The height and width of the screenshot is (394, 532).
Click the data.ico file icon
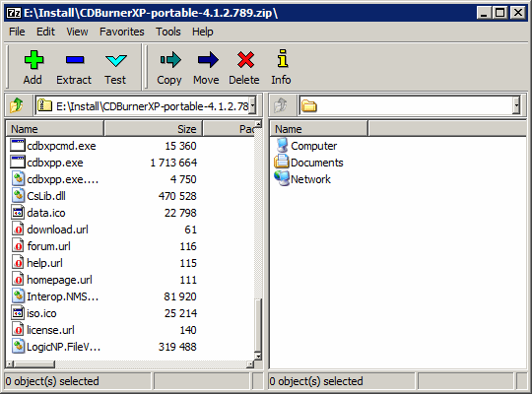tap(18, 213)
